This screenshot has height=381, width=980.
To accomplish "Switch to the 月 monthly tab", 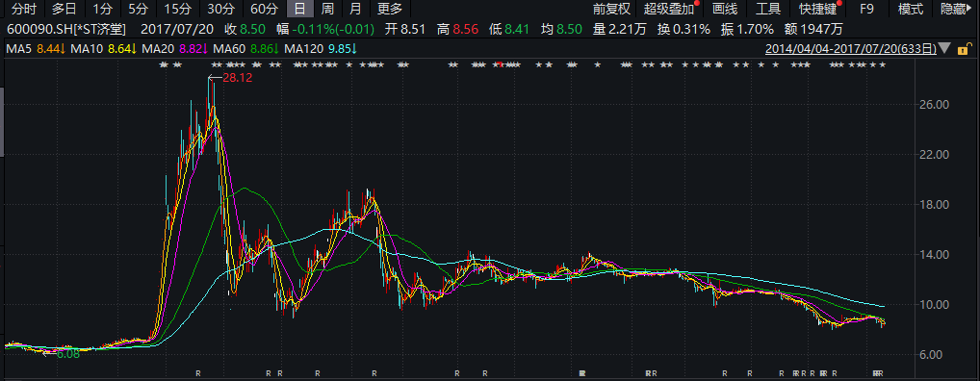I will click(355, 9).
